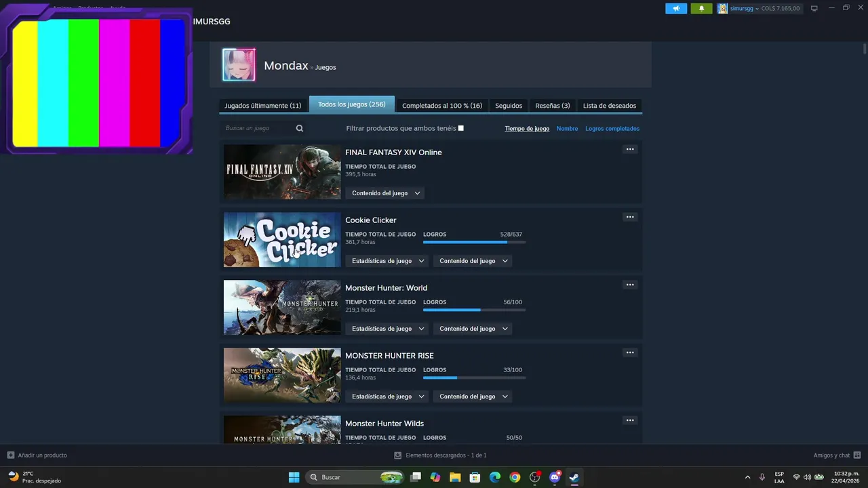
Task: Click Mondax's profile avatar
Action: 239,65
